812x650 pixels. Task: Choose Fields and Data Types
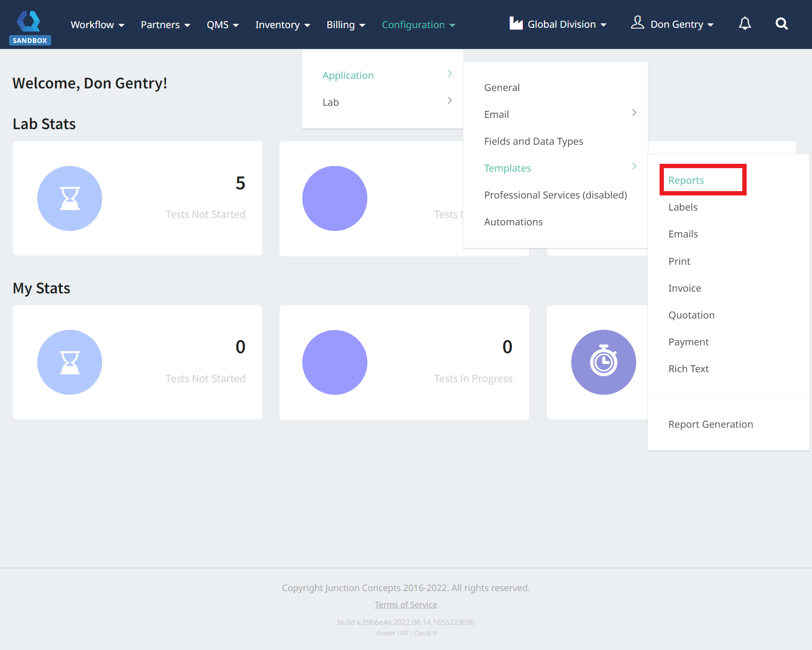[534, 141]
